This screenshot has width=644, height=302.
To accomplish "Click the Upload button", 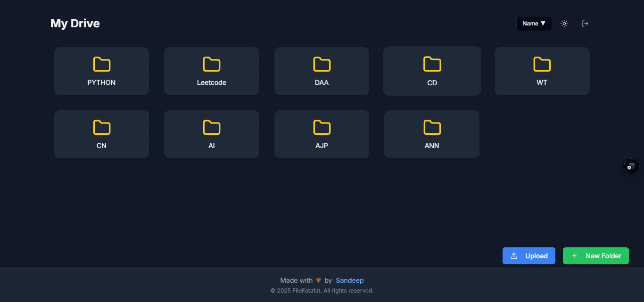I will [x=528, y=255].
